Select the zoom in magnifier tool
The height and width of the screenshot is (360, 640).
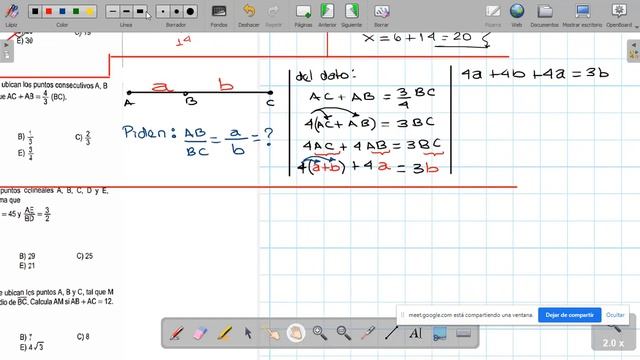click(320, 333)
